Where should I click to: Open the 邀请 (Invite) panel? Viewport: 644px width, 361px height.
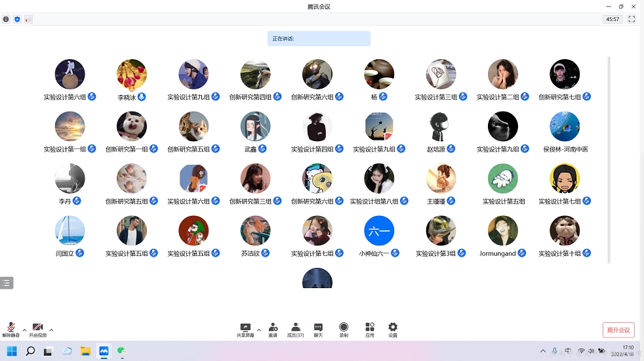tap(273, 329)
